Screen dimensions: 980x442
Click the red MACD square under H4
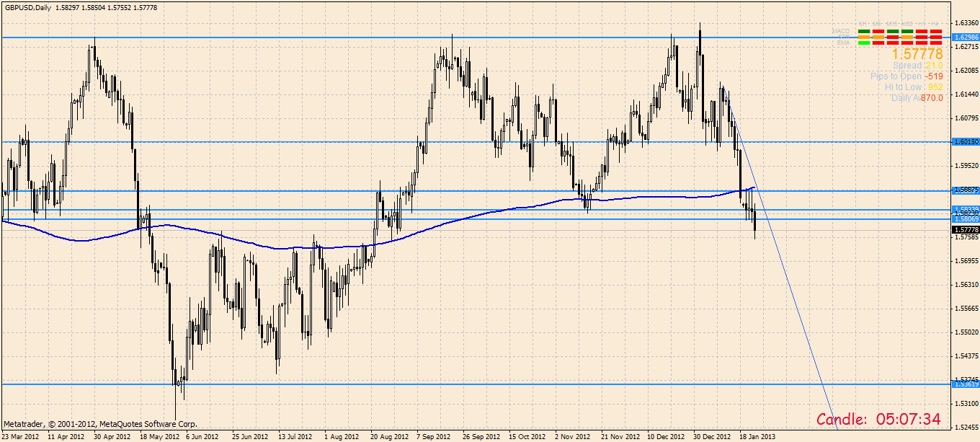tap(936, 31)
